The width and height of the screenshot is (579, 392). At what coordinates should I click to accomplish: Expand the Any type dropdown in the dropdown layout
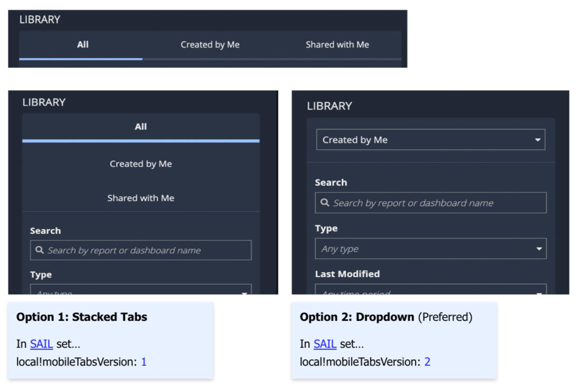point(422,249)
